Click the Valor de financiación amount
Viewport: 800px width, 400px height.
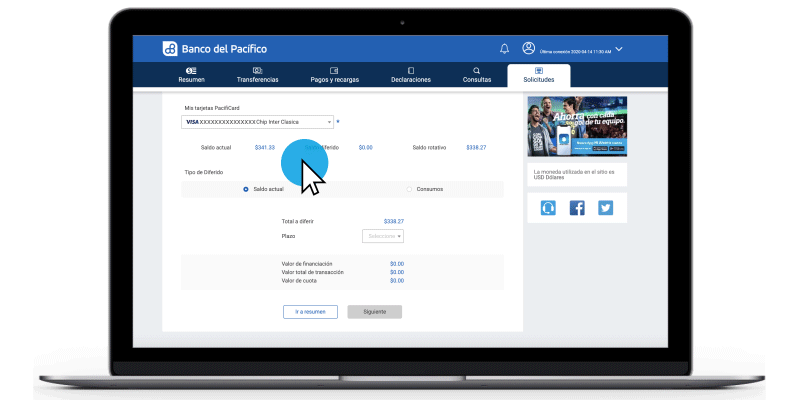397,264
